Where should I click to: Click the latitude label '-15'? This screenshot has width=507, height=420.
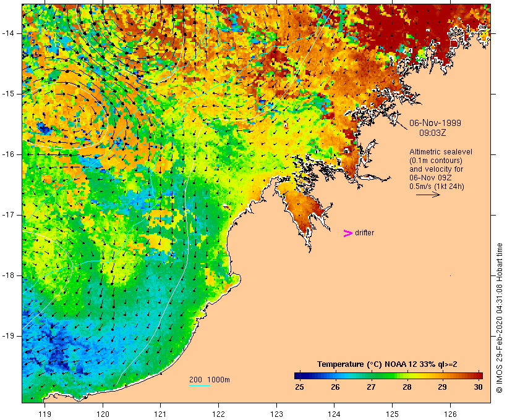click(x=7, y=94)
